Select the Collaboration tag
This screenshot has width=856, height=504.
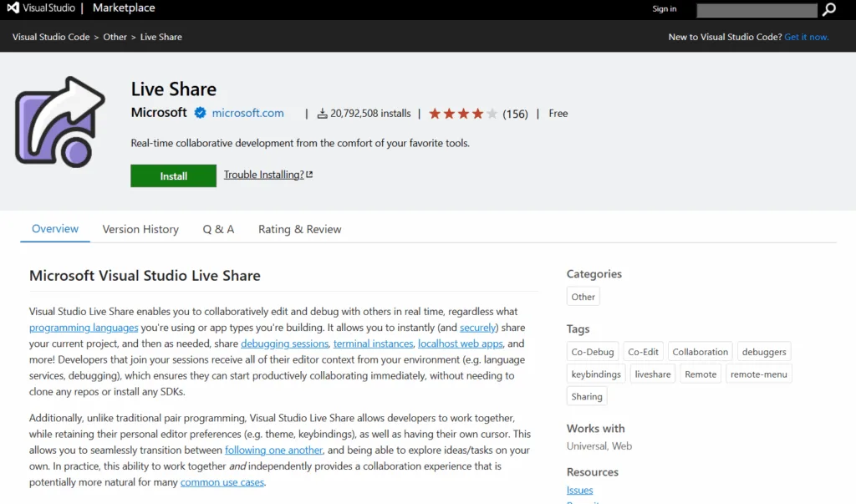click(x=700, y=352)
